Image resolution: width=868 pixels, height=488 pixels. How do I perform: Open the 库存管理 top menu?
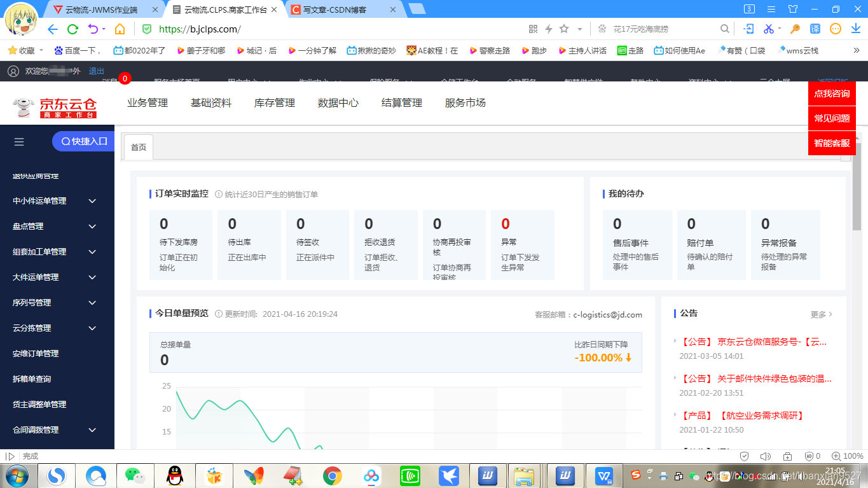coord(275,103)
